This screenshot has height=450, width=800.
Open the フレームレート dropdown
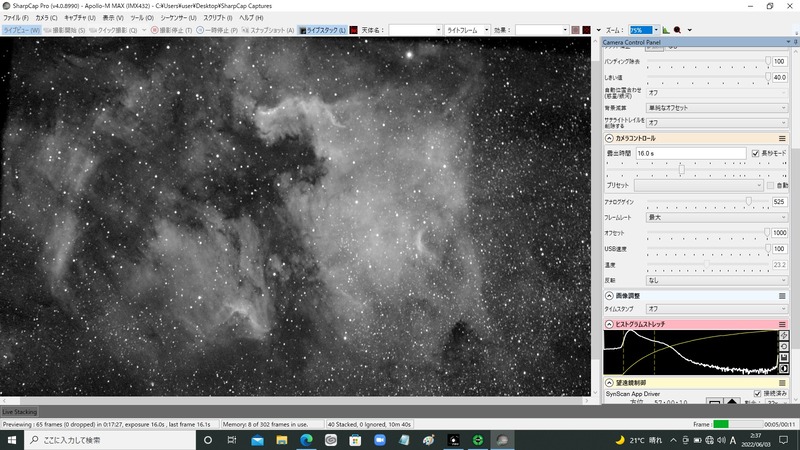click(717, 217)
